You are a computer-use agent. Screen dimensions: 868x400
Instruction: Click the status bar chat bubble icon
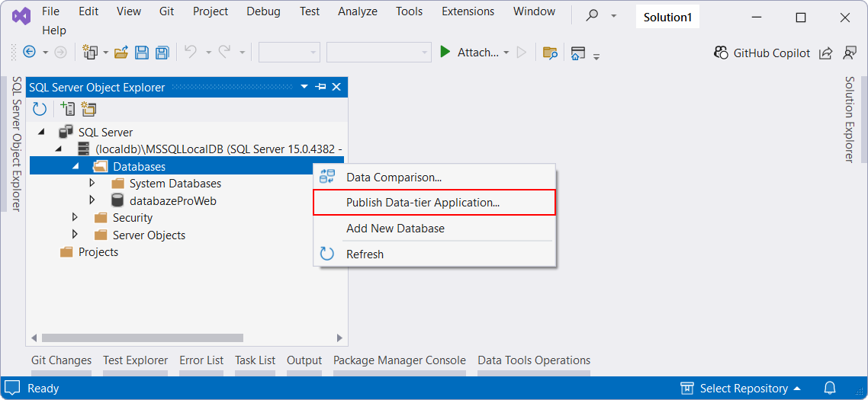[12, 388]
